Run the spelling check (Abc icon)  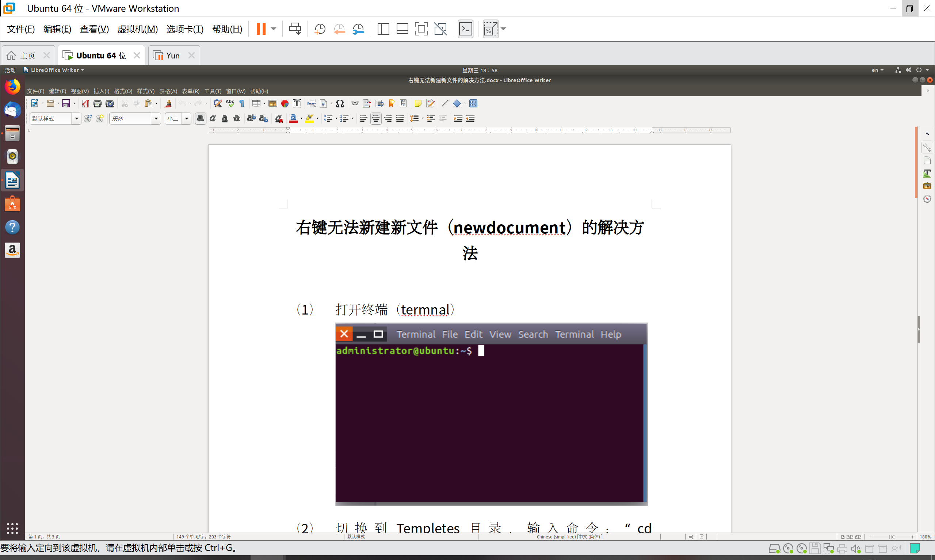point(230,103)
